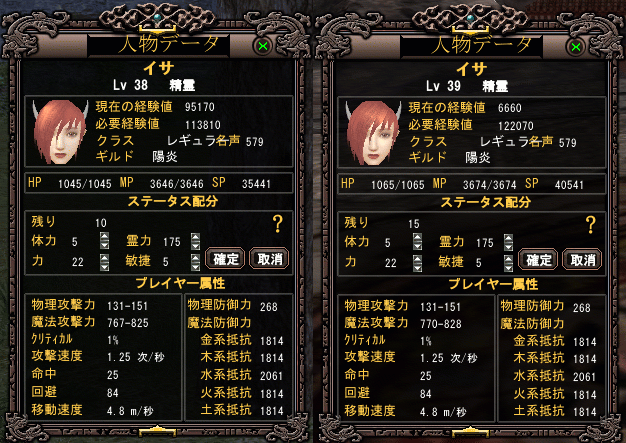Increase 体力 stat in left panel
This screenshot has height=443, width=626.
click(104, 236)
